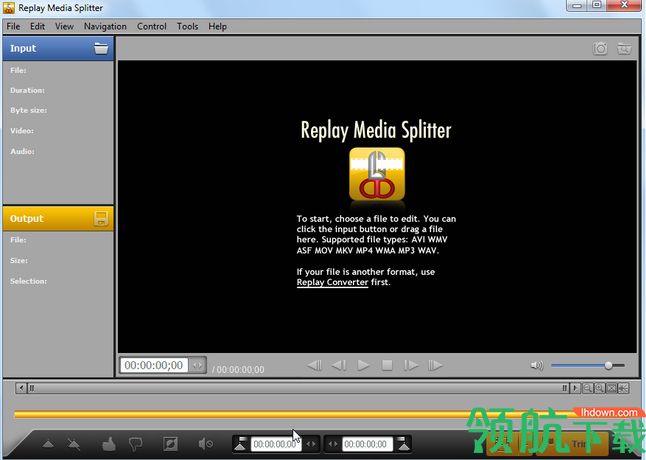Follow the Replay Converter link

click(x=332, y=283)
